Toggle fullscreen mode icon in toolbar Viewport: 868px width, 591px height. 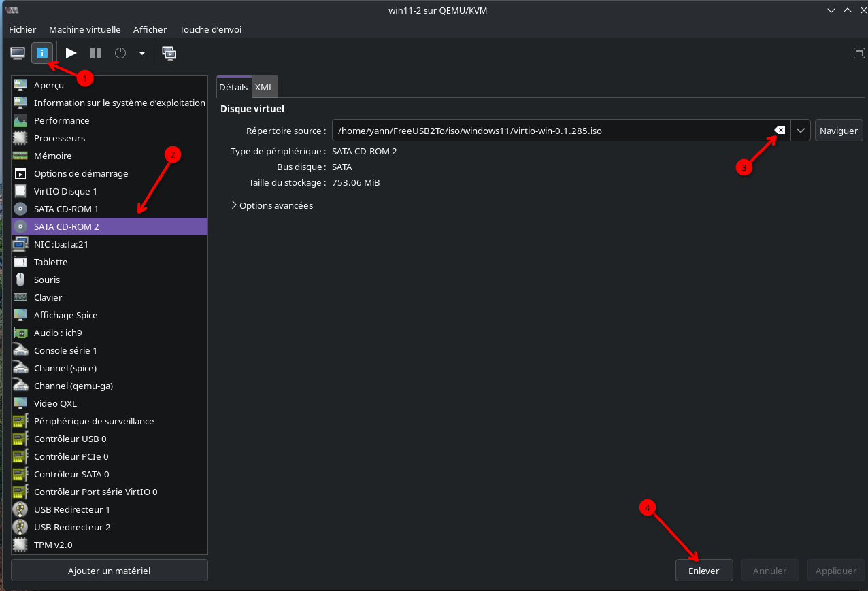[x=858, y=53]
